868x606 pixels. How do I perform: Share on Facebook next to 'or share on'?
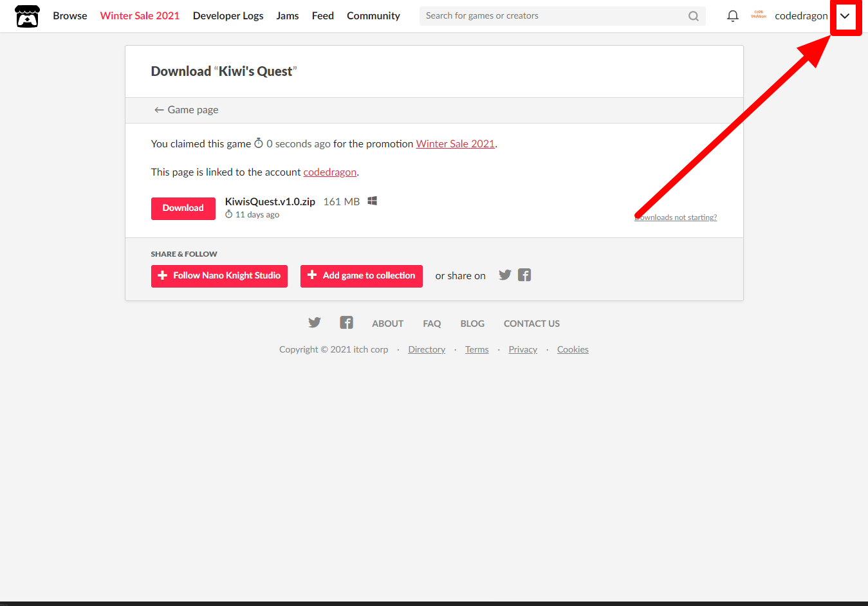(x=524, y=275)
